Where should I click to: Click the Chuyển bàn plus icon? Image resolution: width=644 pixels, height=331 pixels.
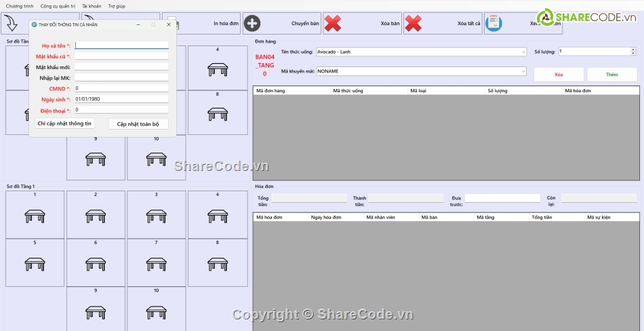pos(251,23)
